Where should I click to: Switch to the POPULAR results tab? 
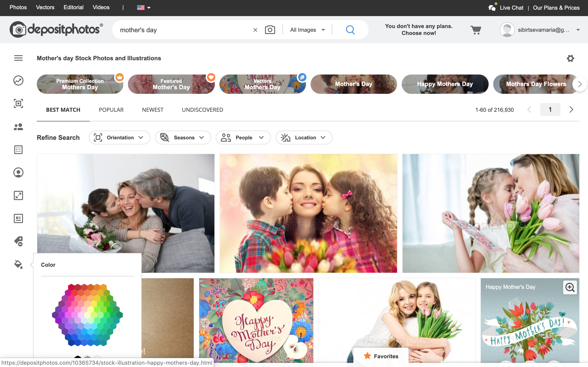(111, 110)
